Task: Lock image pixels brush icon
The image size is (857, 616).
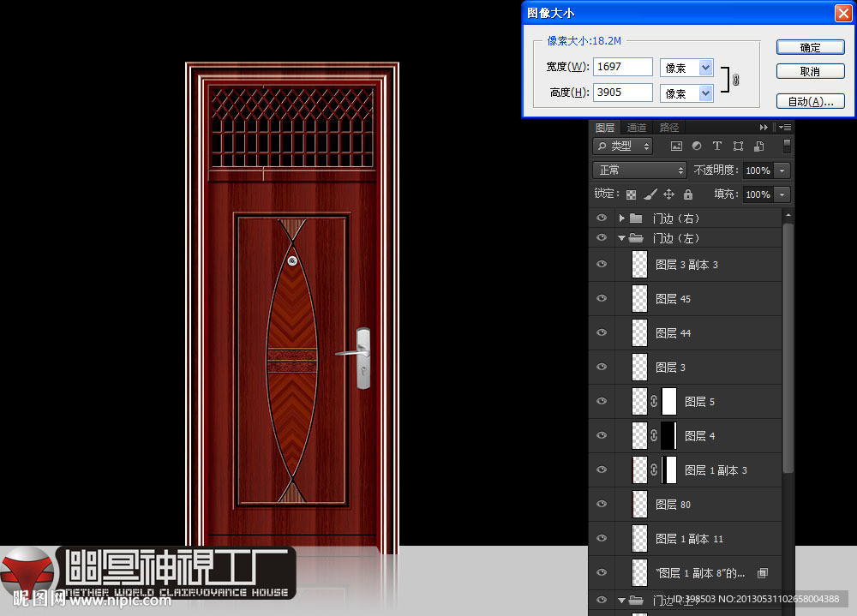Action: (x=650, y=194)
